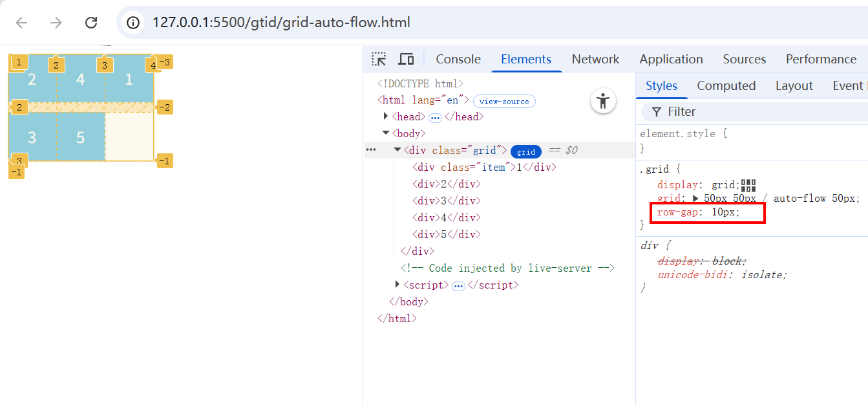The height and width of the screenshot is (405, 868).
Task: Collapse the body element node
Action: coord(386,133)
